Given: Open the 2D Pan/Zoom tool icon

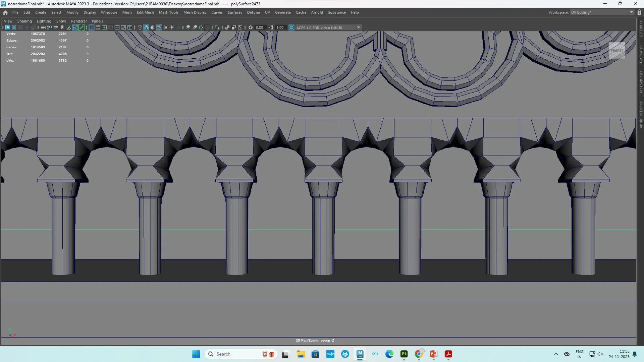Looking at the screenshot, I should 75,27.
